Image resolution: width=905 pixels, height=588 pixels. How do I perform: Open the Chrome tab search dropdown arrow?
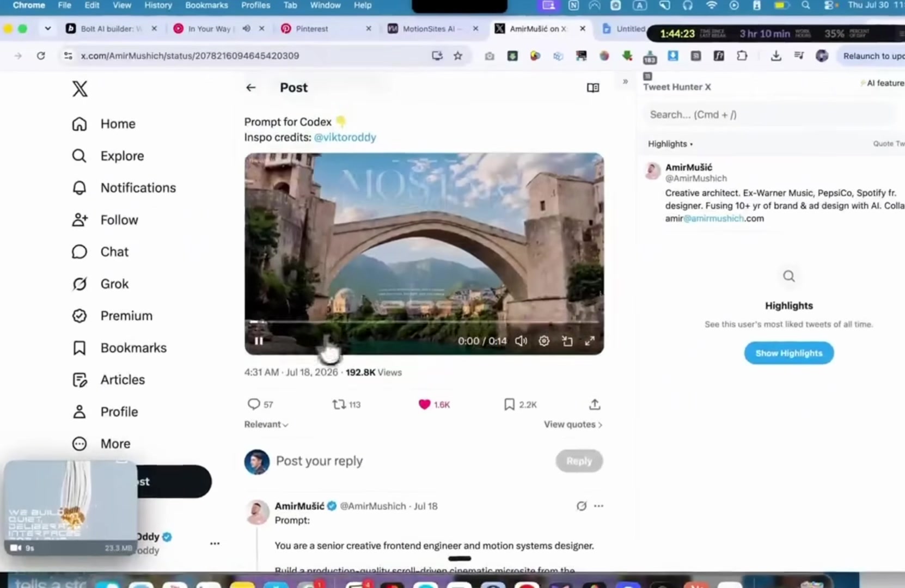coord(48,28)
